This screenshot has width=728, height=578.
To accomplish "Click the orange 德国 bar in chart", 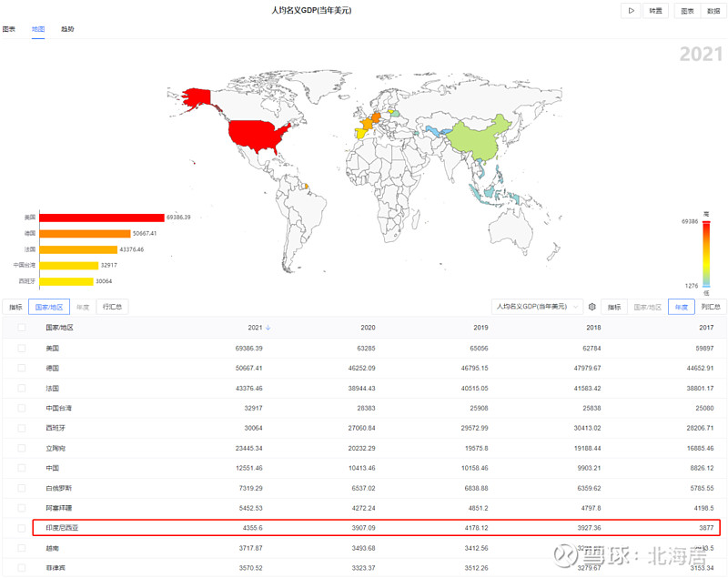I will coord(85,234).
